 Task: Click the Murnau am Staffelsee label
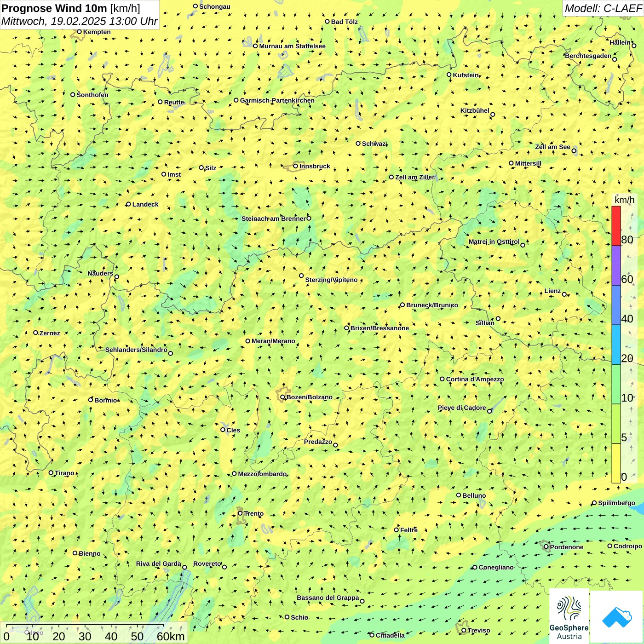[292, 46]
